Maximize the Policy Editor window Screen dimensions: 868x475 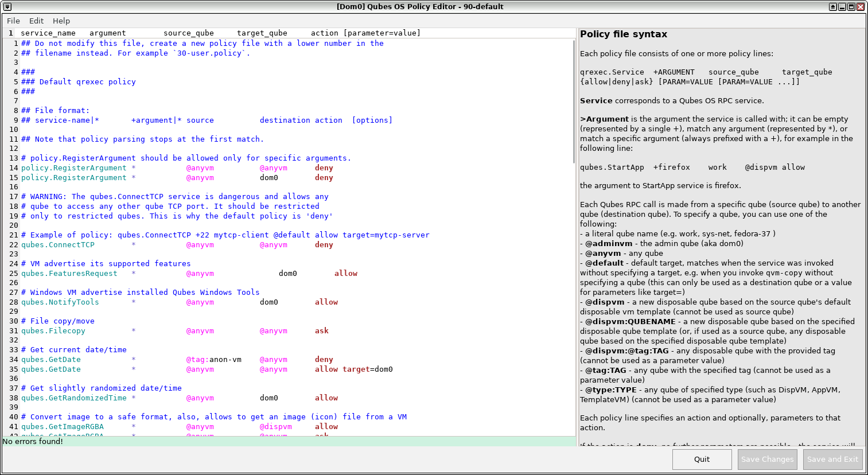click(x=851, y=7)
